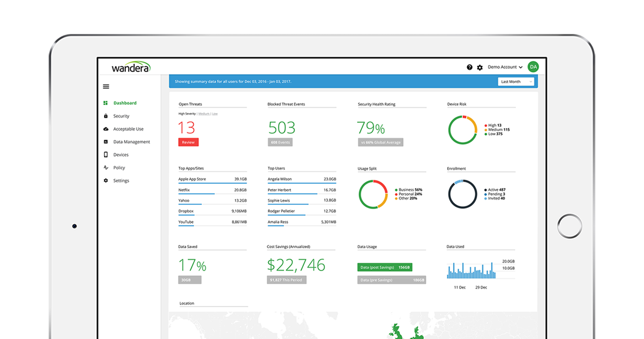Click the 13 open threats number

coord(186,128)
